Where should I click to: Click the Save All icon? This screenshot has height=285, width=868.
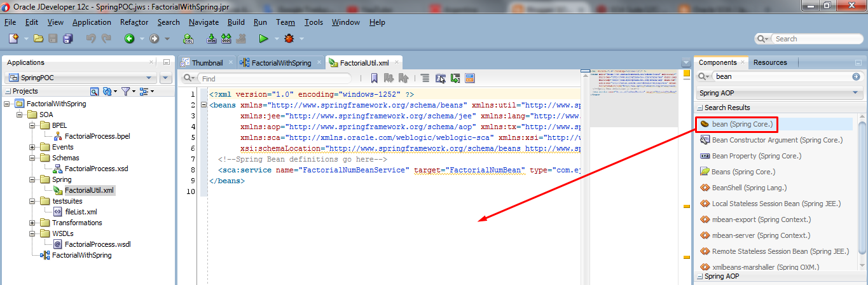[67, 39]
